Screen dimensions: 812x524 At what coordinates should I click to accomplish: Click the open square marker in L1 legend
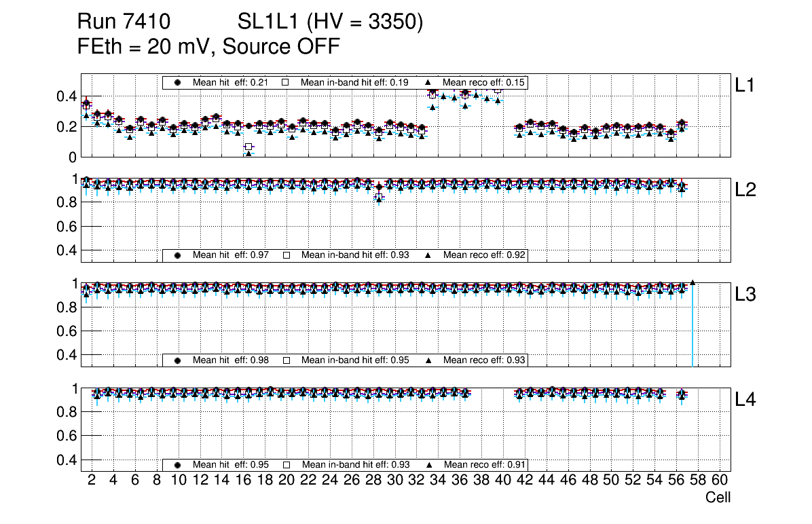(286, 82)
